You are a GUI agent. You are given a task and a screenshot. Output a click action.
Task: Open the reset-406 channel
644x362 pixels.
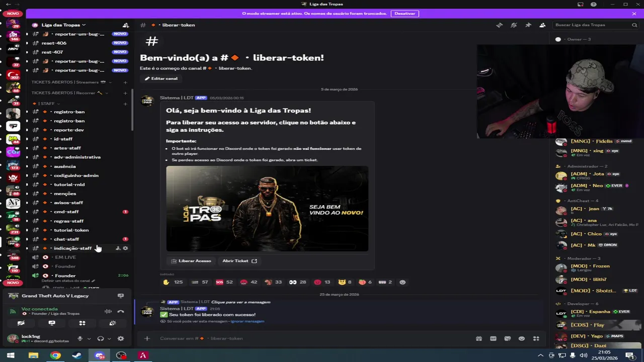pos(79,43)
